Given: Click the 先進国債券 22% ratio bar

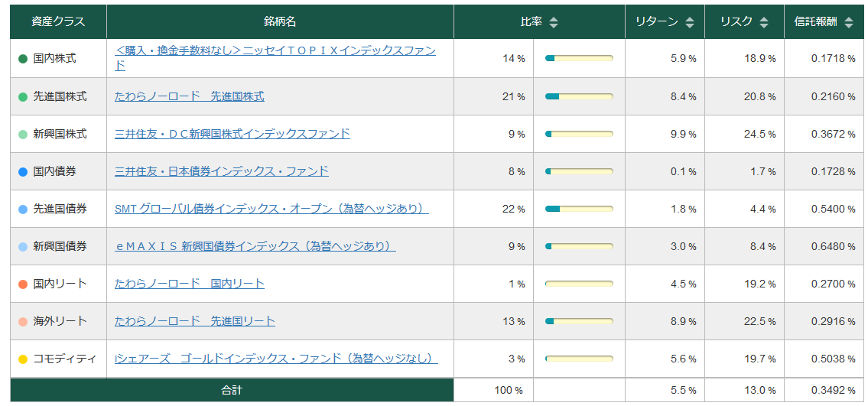Looking at the screenshot, I should (x=579, y=209).
